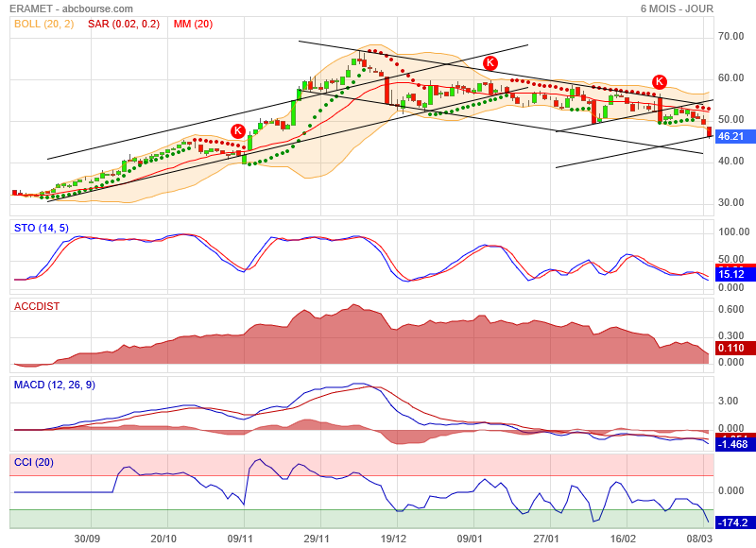The height and width of the screenshot is (548, 756).
Task: Click the 0.600 ACCDIST axis label
Action: click(730, 309)
